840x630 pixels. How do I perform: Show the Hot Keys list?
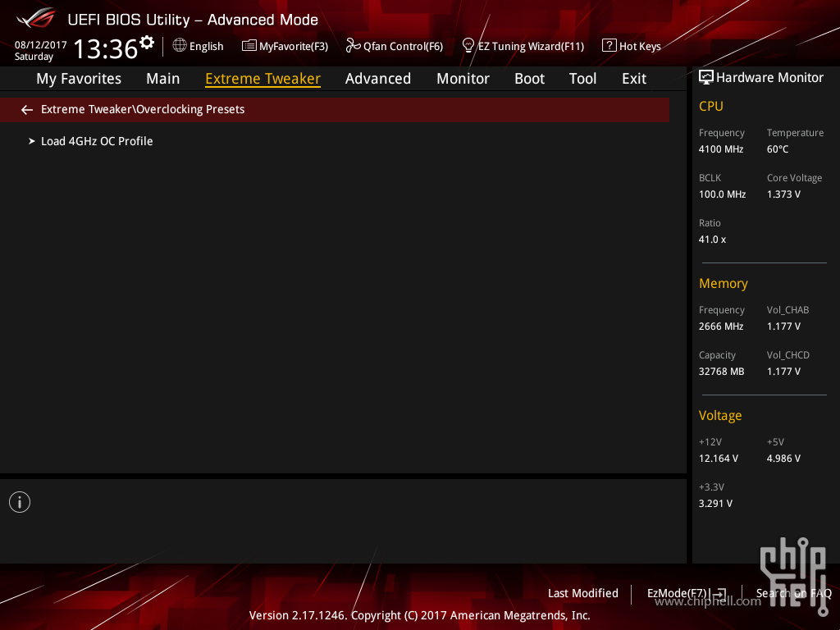(x=640, y=47)
